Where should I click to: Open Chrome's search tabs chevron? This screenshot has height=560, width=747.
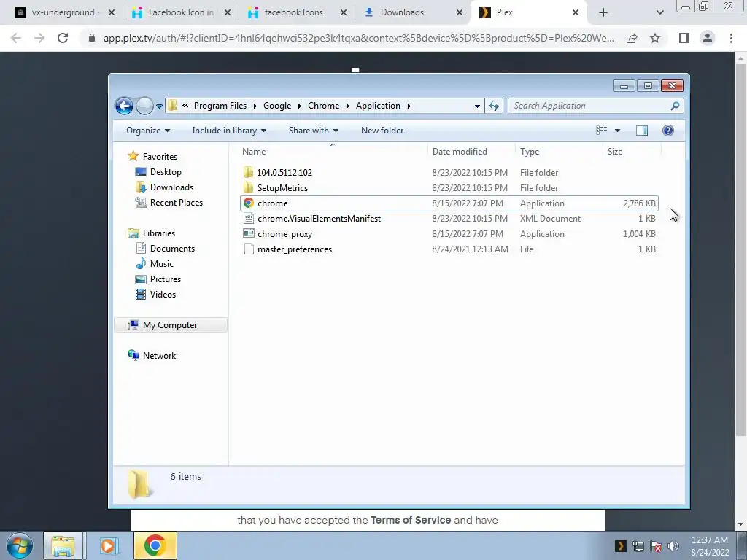pos(659,13)
